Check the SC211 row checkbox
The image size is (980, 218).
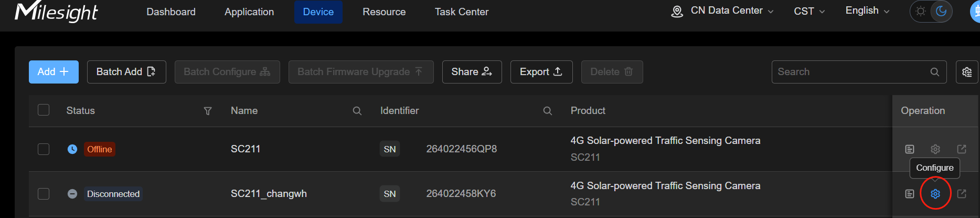pyautogui.click(x=44, y=149)
